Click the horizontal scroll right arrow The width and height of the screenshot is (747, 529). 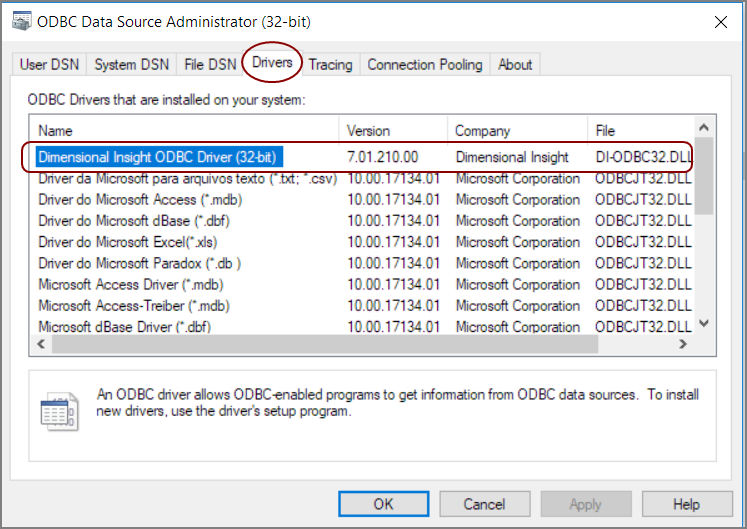click(683, 344)
